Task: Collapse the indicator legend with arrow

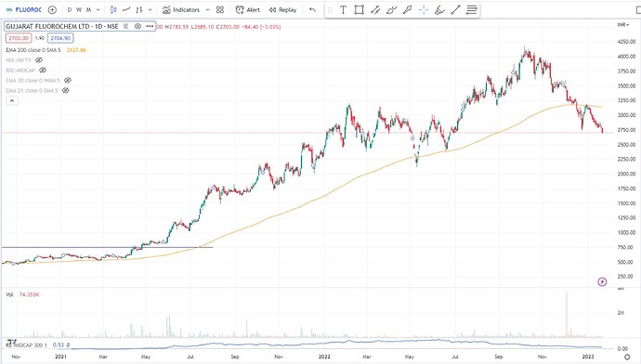Action: point(12,100)
